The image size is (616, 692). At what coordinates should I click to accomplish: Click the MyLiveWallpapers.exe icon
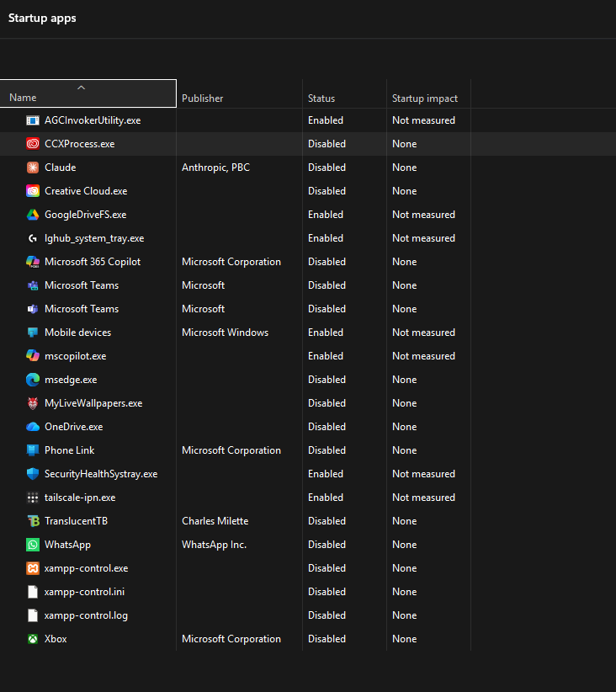point(33,403)
